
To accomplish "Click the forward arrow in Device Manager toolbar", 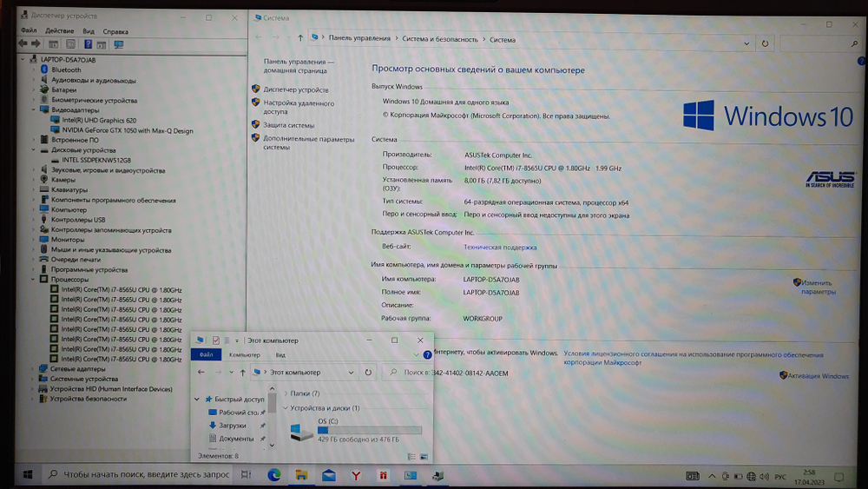I will (x=36, y=43).
